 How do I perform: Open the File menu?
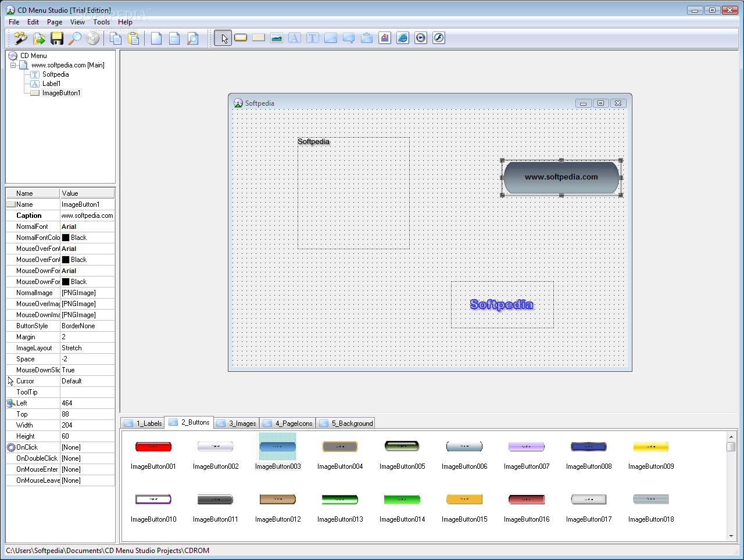point(14,22)
